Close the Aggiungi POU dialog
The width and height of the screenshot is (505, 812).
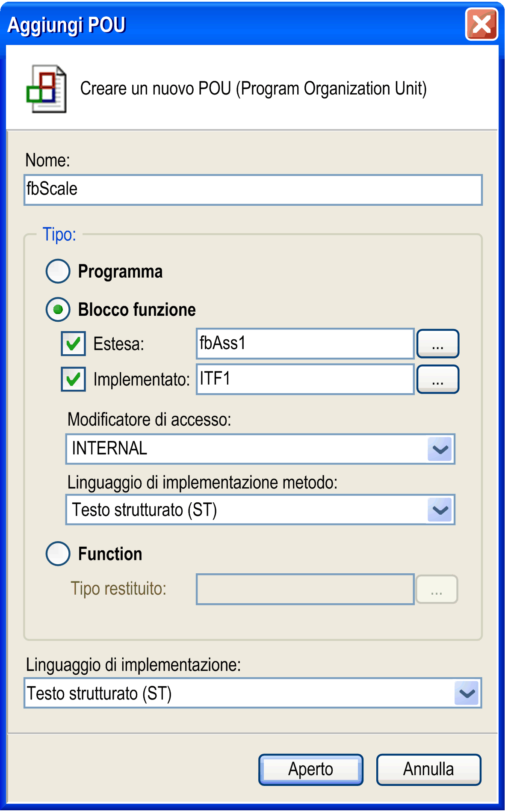point(481,24)
